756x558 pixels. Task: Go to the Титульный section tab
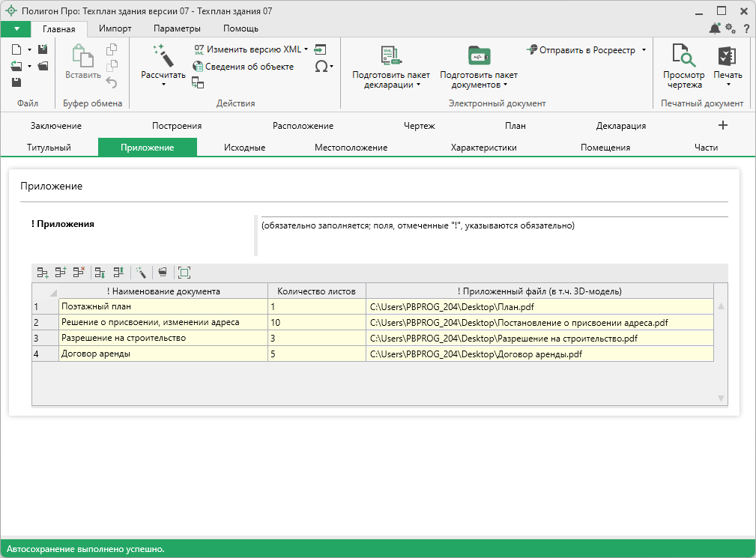coord(49,148)
